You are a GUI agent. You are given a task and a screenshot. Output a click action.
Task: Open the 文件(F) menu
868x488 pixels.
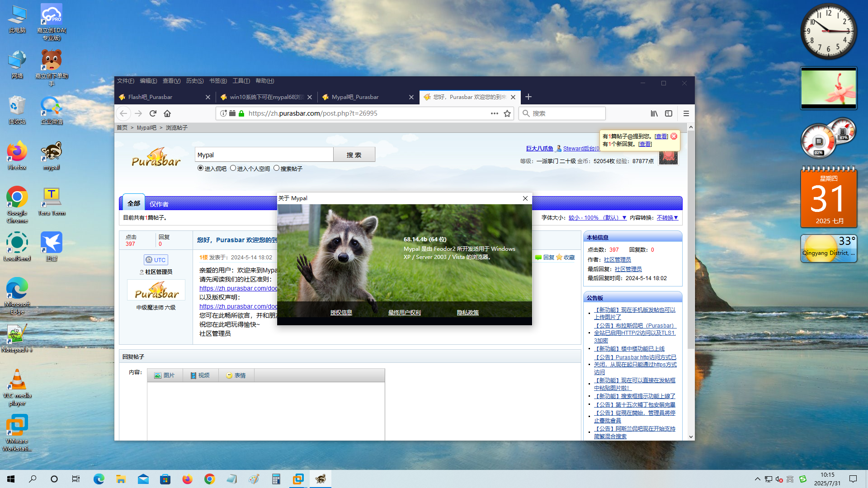pyautogui.click(x=126, y=81)
